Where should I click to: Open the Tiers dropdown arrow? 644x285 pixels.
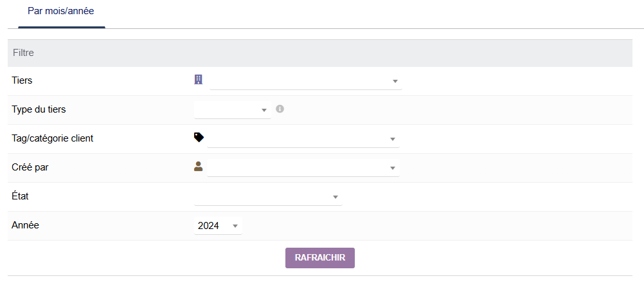tap(395, 82)
